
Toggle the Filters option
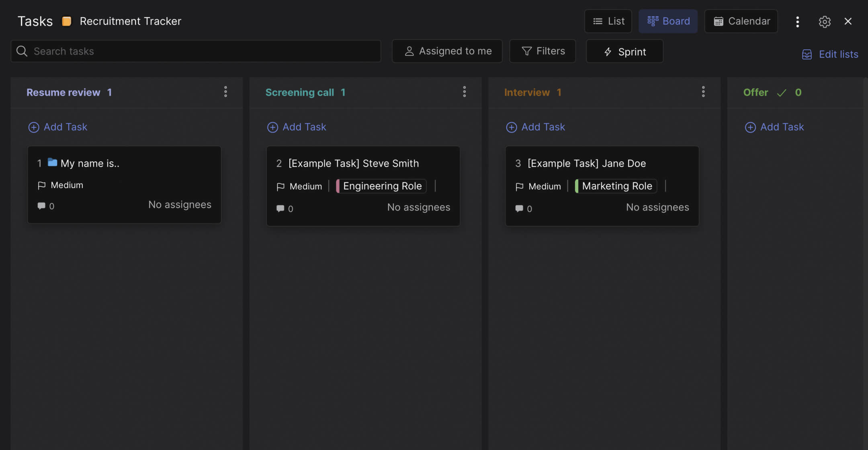(542, 51)
